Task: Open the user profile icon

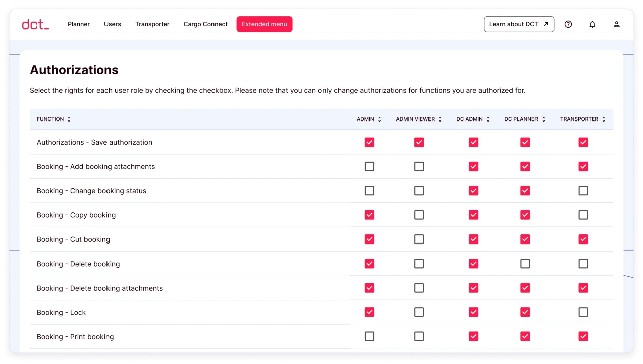Action: pyautogui.click(x=616, y=24)
